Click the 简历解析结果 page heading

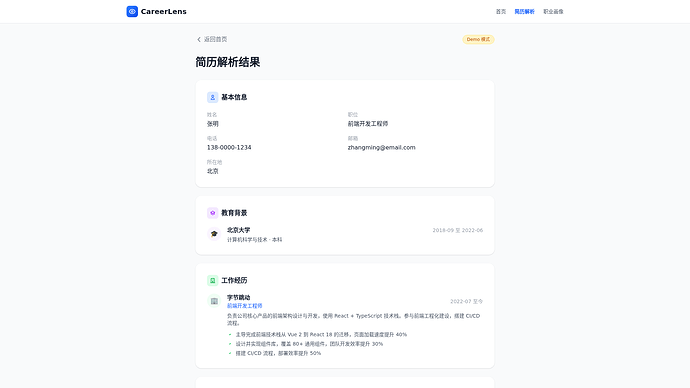point(228,62)
